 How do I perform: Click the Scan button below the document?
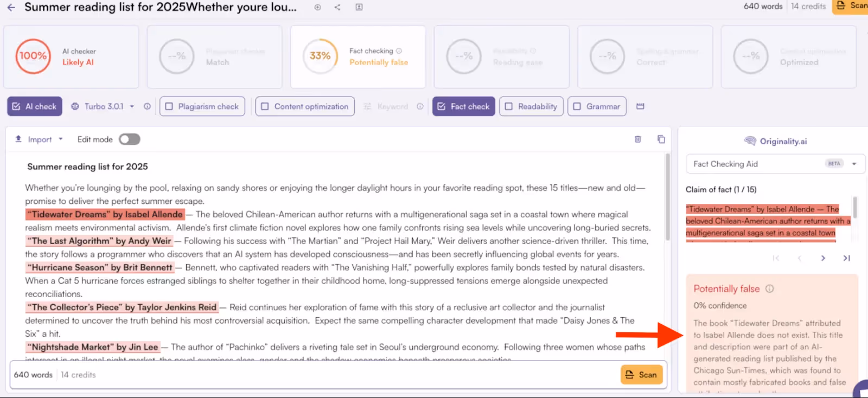pyautogui.click(x=642, y=375)
